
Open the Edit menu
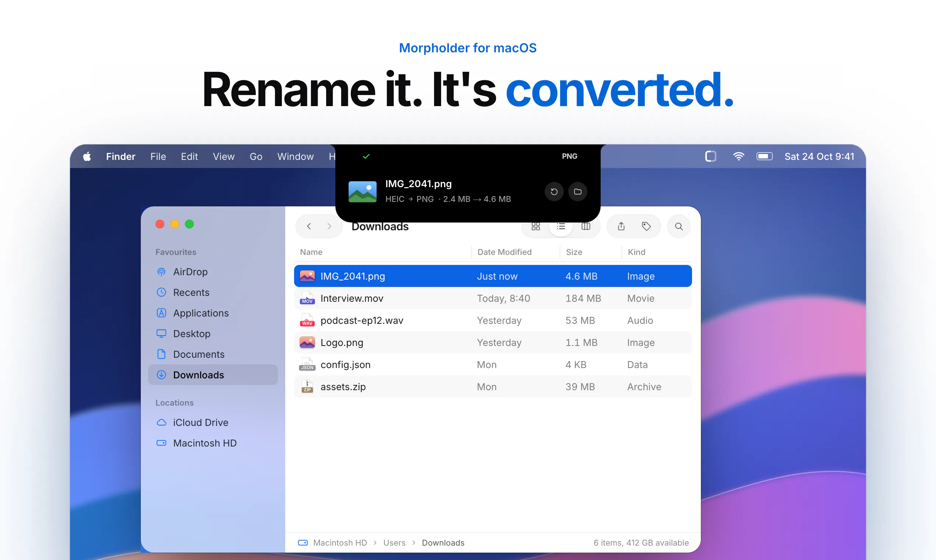189,157
